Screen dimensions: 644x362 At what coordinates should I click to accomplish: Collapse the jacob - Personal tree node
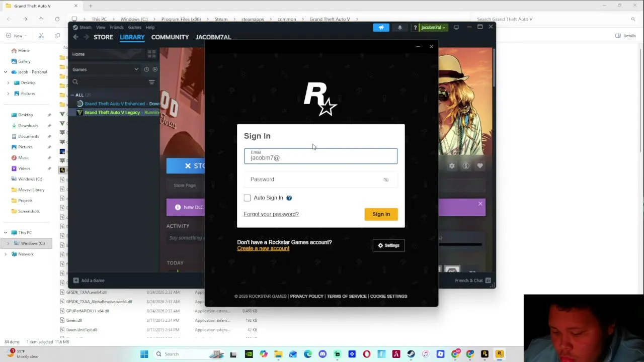[x=6, y=72]
